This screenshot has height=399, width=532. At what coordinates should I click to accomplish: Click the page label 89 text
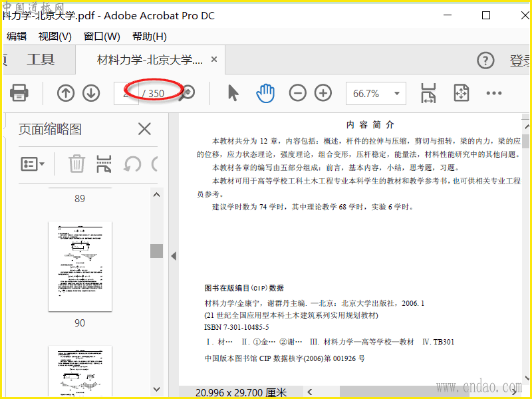pos(80,198)
